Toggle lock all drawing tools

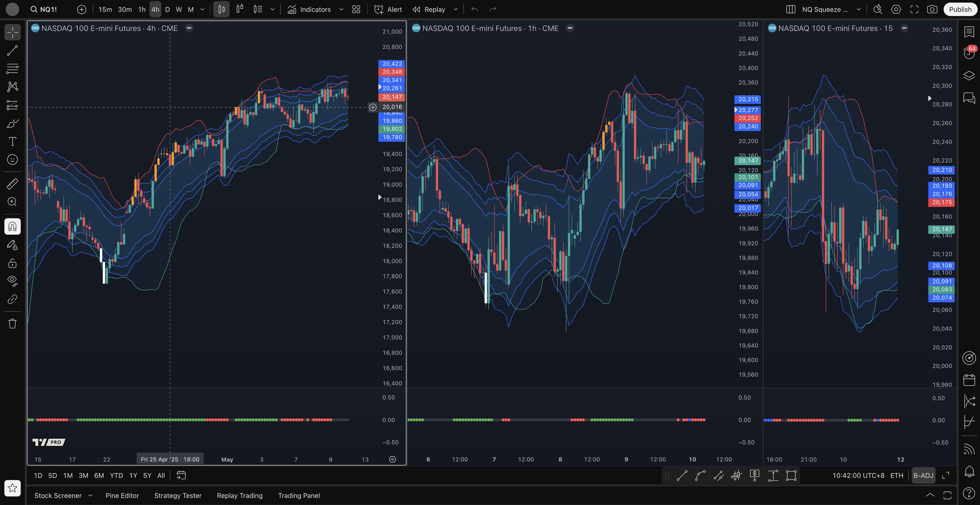[12, 263]
